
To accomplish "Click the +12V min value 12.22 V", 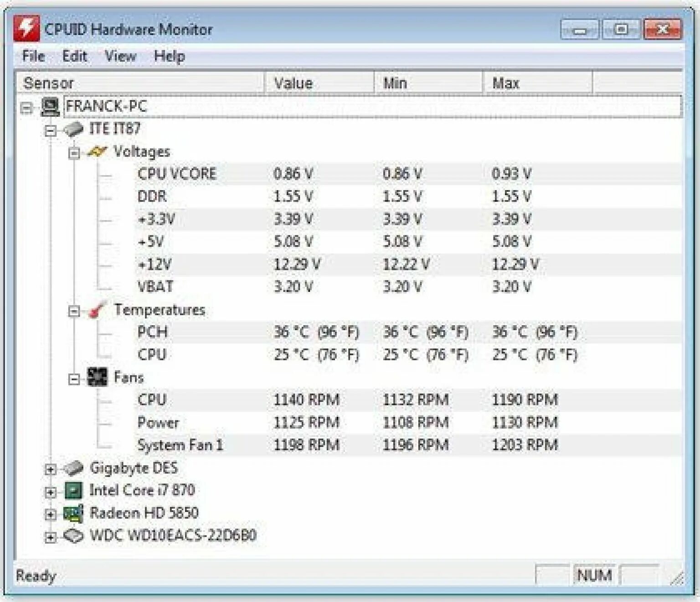I will 406,264.
